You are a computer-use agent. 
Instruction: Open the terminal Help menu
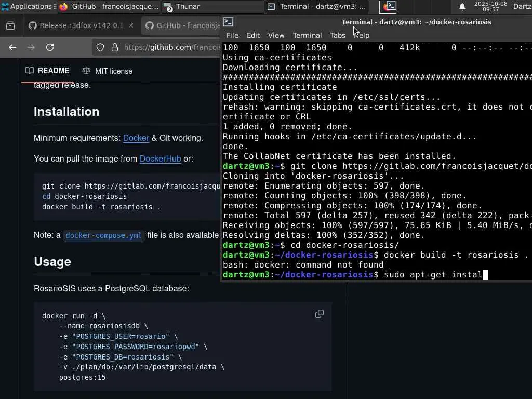(x=362, y=35)
